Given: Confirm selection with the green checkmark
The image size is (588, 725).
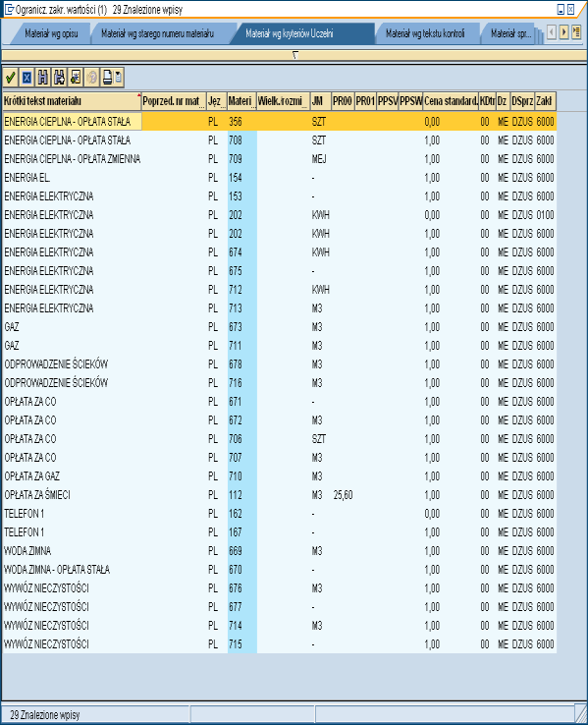Looking at the screenshot, I should coord(11,78).
